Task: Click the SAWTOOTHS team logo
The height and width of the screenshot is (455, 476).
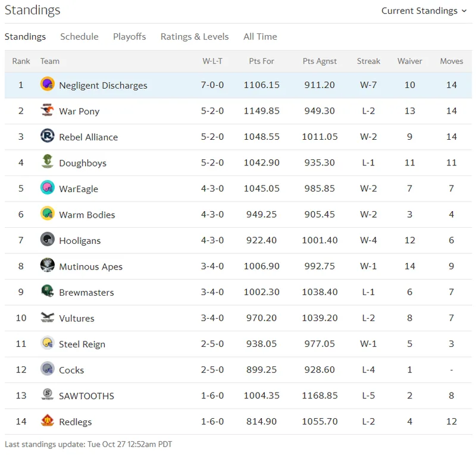Action: (x=48, y=395)
